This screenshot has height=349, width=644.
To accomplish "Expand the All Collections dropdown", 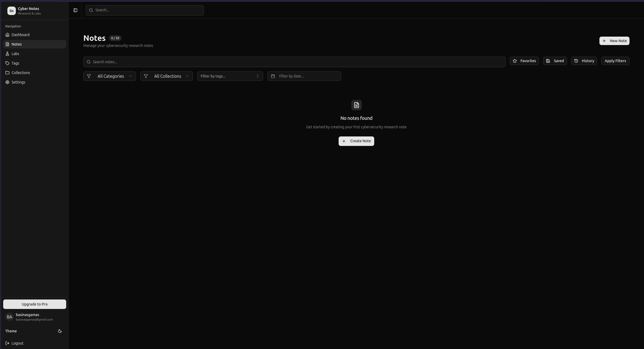I will 166,76.
